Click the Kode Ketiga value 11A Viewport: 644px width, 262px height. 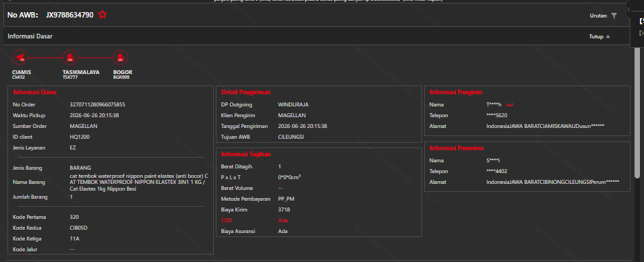[x=74, y=238]
